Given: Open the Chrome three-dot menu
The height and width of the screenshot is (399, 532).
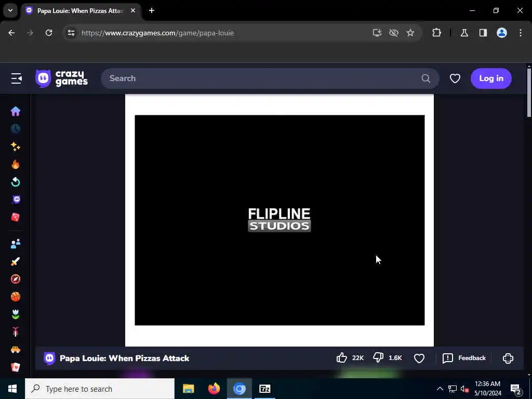Looking at the screenshot, I should tap(521, 33).
